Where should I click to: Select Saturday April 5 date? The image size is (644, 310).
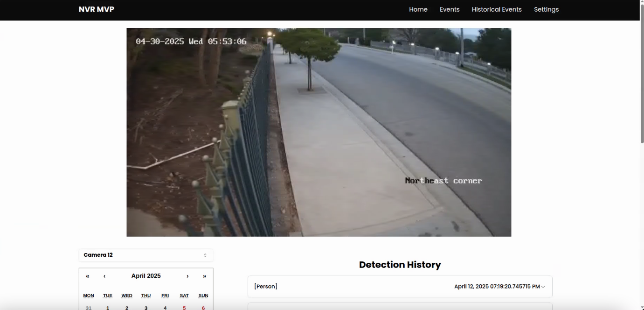click(x=184, y=308)
